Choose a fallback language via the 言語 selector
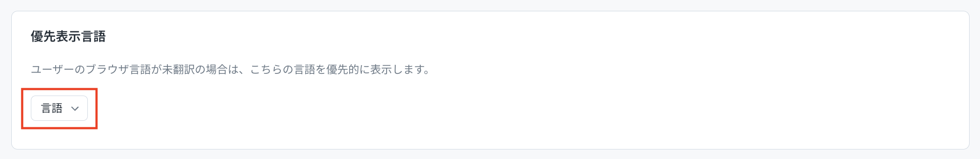Viewport: 980px width, 159px height. pyautogui.click(x=59, y=108)
